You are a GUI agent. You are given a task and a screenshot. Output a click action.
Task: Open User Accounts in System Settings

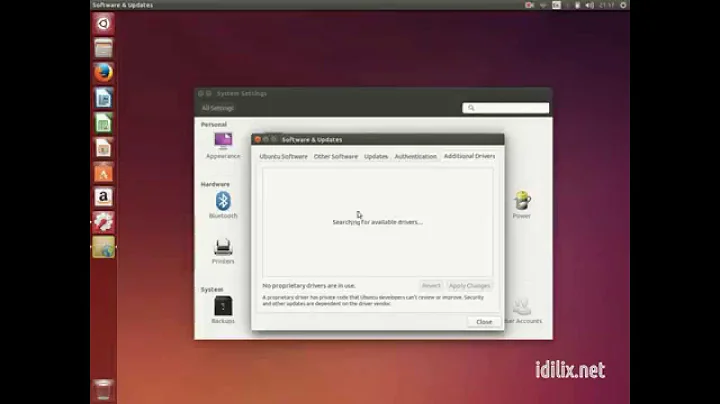pos(523,311)
